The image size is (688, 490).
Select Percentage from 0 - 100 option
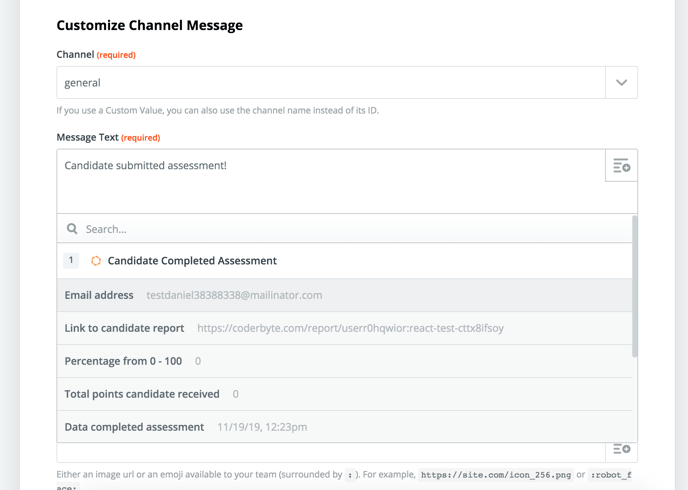(123, 361)
